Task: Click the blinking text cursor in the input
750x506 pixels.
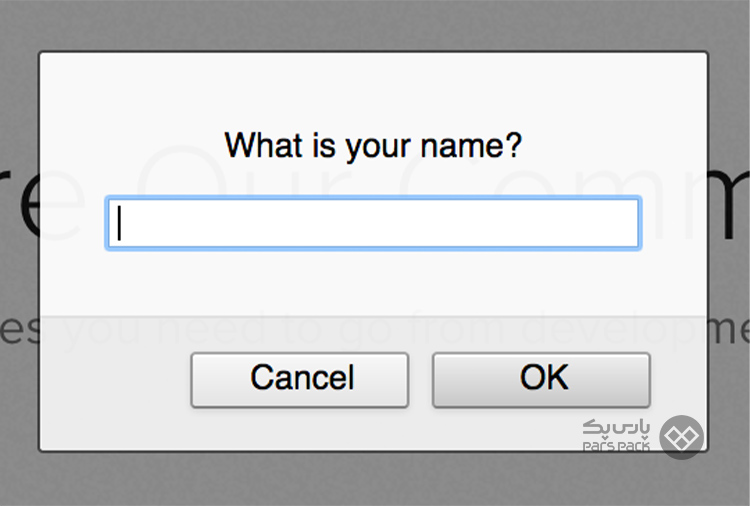Action: point(119,223)
